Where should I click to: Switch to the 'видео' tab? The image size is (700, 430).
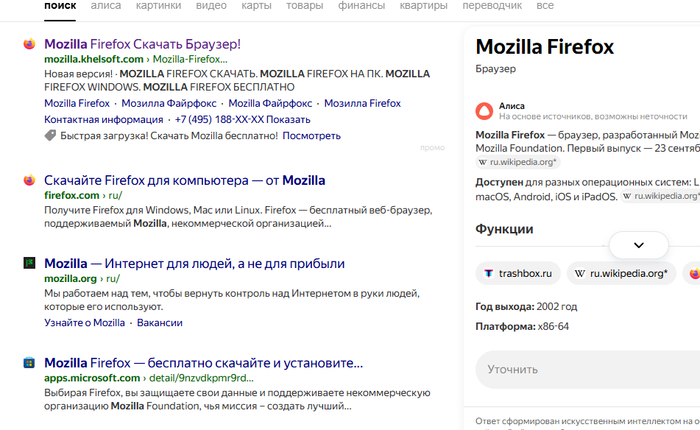point(210,6)
